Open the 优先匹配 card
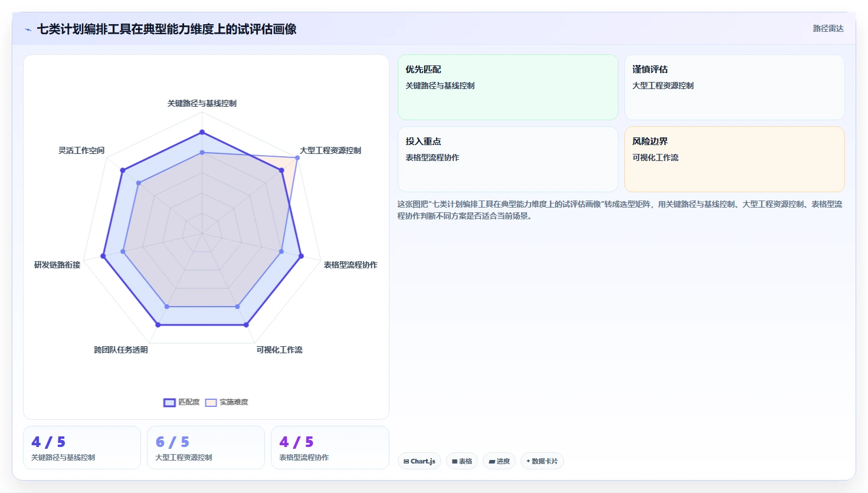 (x=507, y=87)
